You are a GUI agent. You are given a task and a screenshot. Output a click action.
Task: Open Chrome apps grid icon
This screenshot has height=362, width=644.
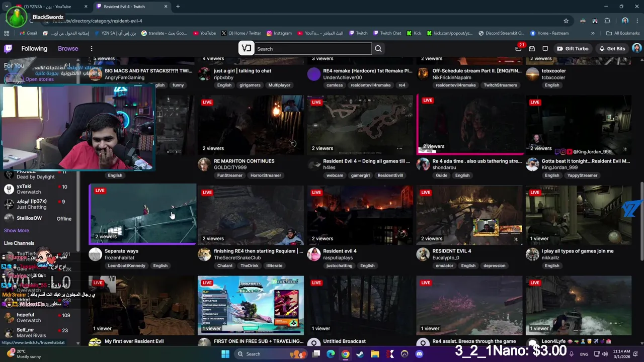click(7, 33)
